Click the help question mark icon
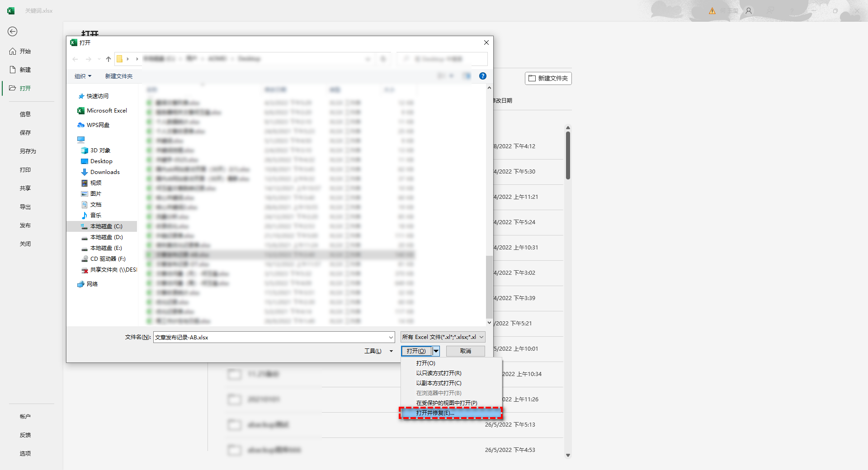 483,76
